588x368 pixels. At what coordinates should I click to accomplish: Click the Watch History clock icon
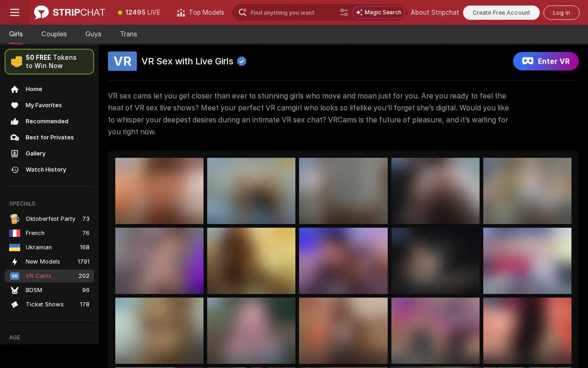[15, 170]
